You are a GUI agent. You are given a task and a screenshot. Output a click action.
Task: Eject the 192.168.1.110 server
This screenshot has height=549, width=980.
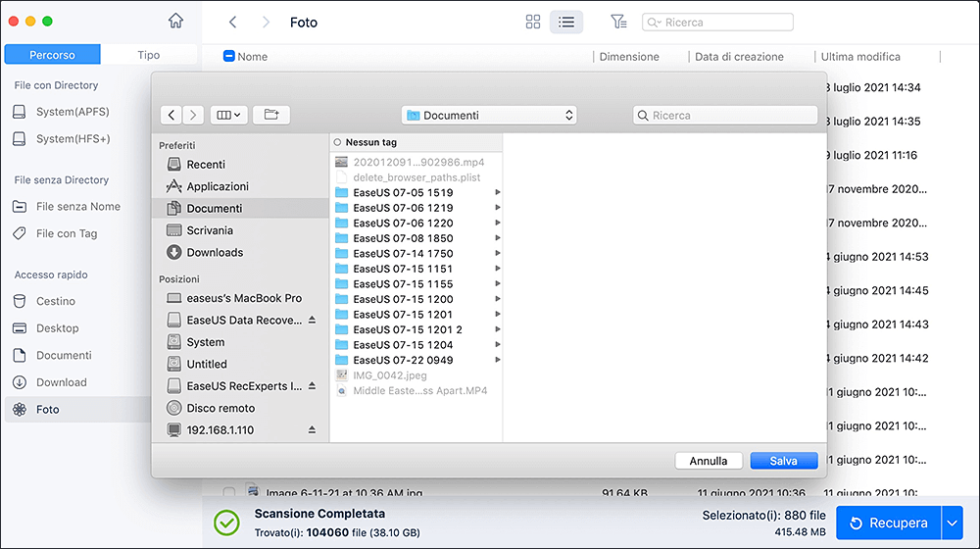tap(312, 430)
